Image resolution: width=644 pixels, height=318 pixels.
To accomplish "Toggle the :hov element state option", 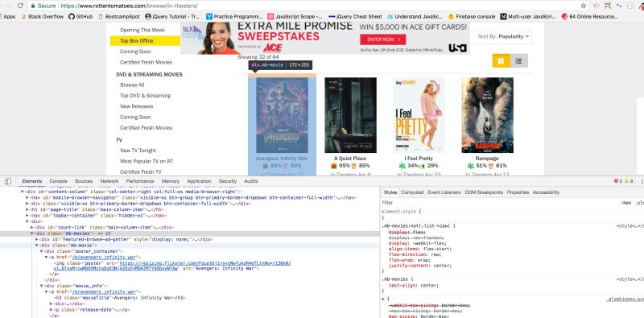I will coord(626,203).
